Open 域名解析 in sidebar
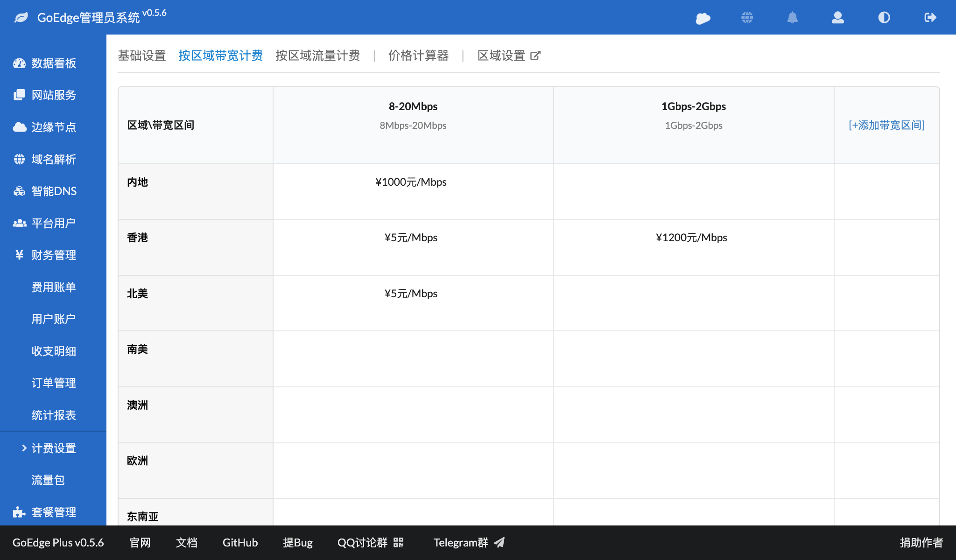Image resolution: width=956 pixels, height=560 pixels. point(53,159)
